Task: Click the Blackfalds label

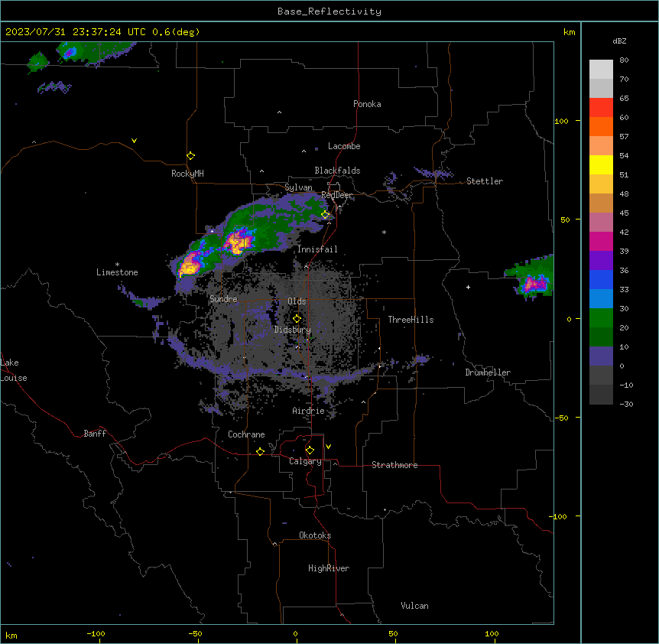Action: tap(337, 171)
